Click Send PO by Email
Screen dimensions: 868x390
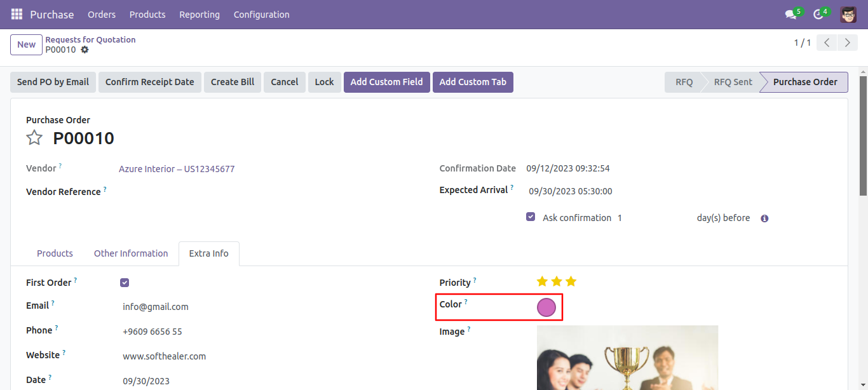coord(53,82)
